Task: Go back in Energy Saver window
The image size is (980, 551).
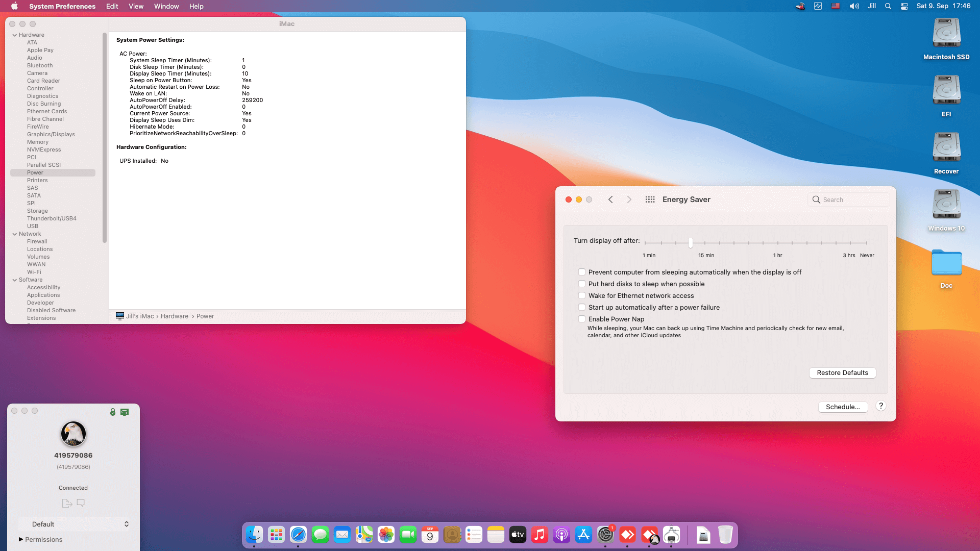Action: click(x=610, y=199)
